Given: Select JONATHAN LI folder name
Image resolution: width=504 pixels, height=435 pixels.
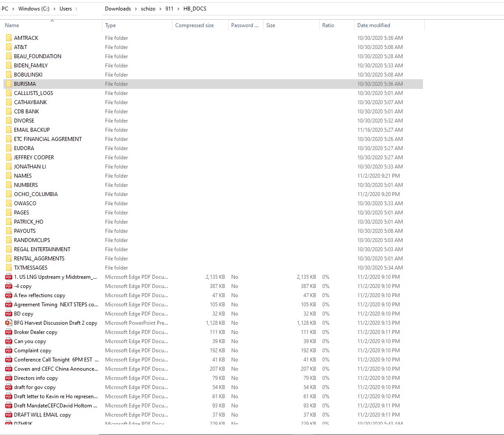Looking at the screenshot, I should coord(30,167).
